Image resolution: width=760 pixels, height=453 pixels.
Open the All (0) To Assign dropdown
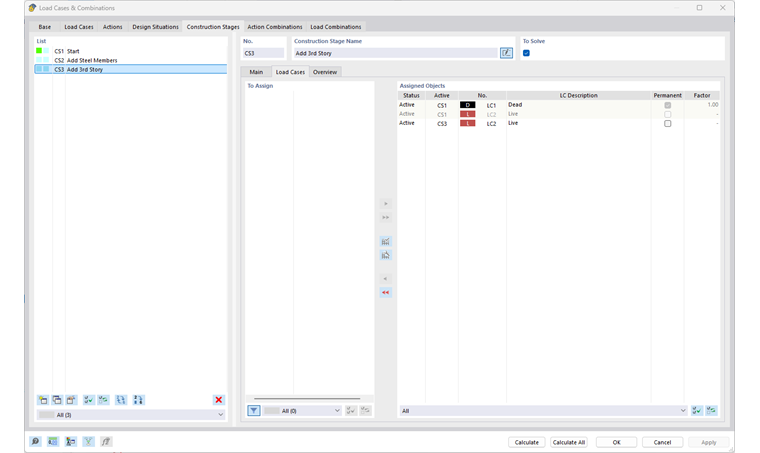pyautogui.click(x=302, y=410)
